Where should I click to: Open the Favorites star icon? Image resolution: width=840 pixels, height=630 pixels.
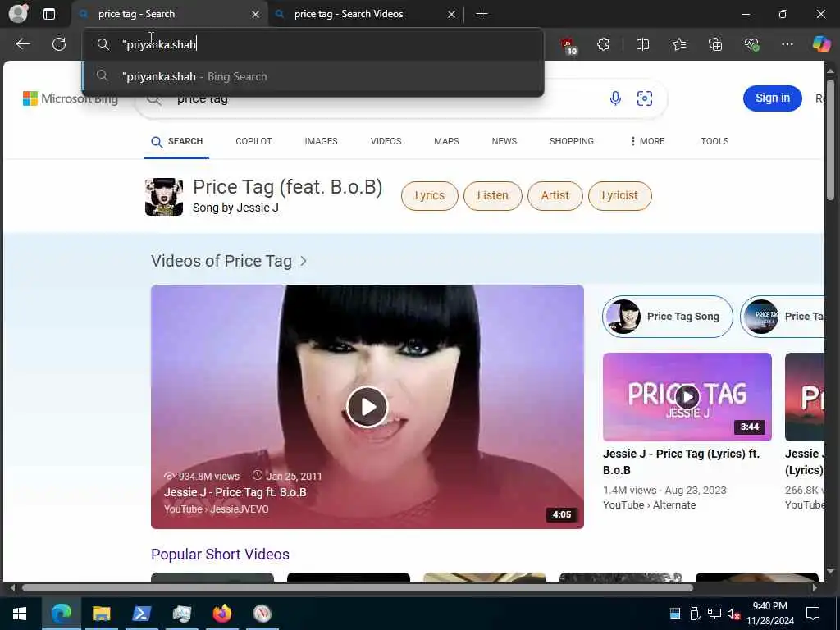678,44
